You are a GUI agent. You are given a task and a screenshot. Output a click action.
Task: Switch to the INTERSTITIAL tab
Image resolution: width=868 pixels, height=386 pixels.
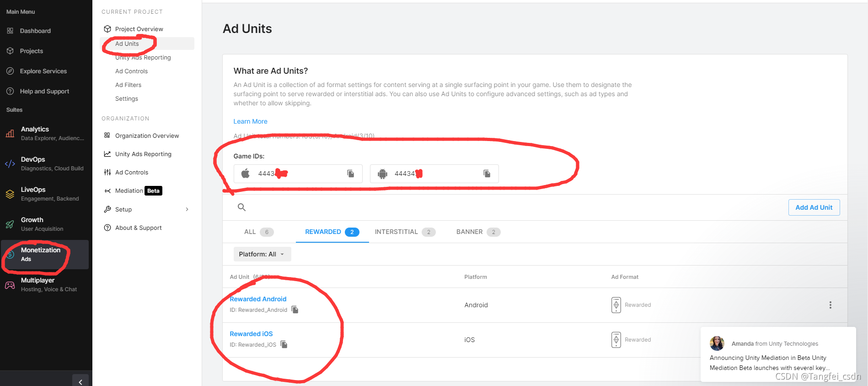tap(405, 232)
